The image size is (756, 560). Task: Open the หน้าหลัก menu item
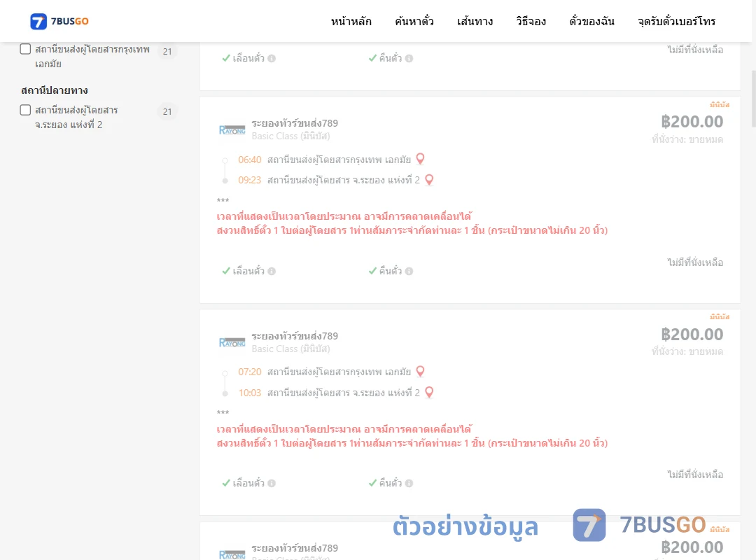click(x=351, y=21)
